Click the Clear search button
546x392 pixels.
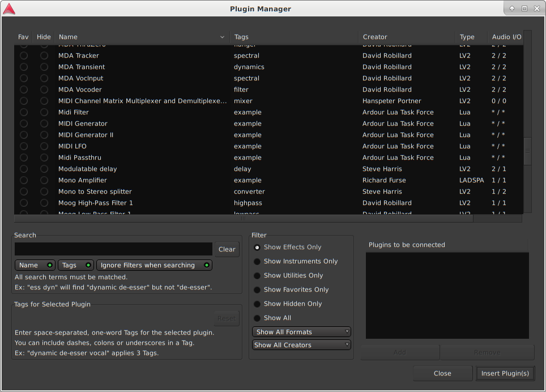(x=227, y=249)
